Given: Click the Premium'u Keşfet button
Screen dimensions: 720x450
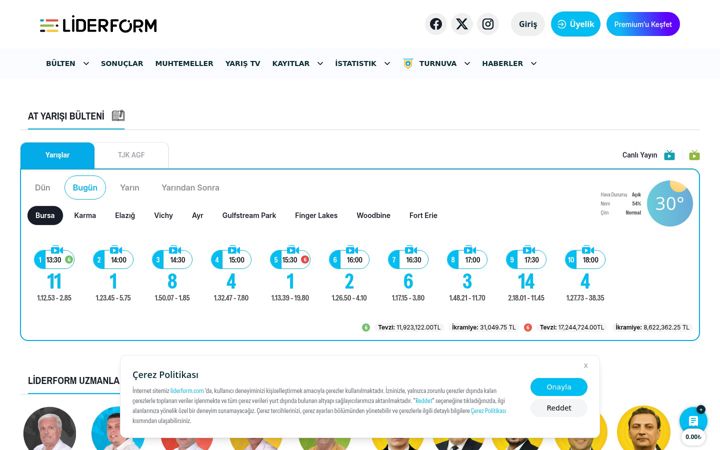Looking at the screenshot, I should click(x=643, y=24).
